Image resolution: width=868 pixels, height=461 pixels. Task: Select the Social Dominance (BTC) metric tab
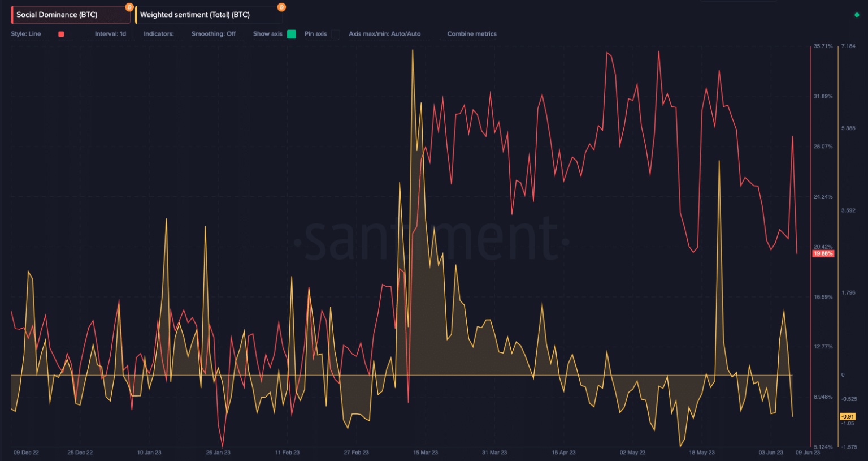57,15
